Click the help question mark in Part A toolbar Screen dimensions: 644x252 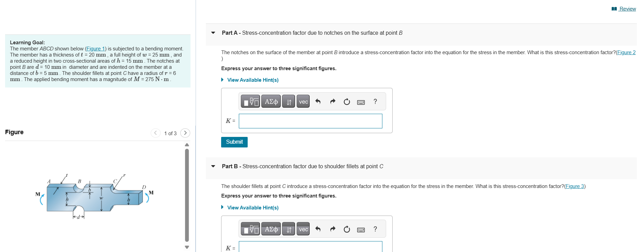tap(375, 101)
